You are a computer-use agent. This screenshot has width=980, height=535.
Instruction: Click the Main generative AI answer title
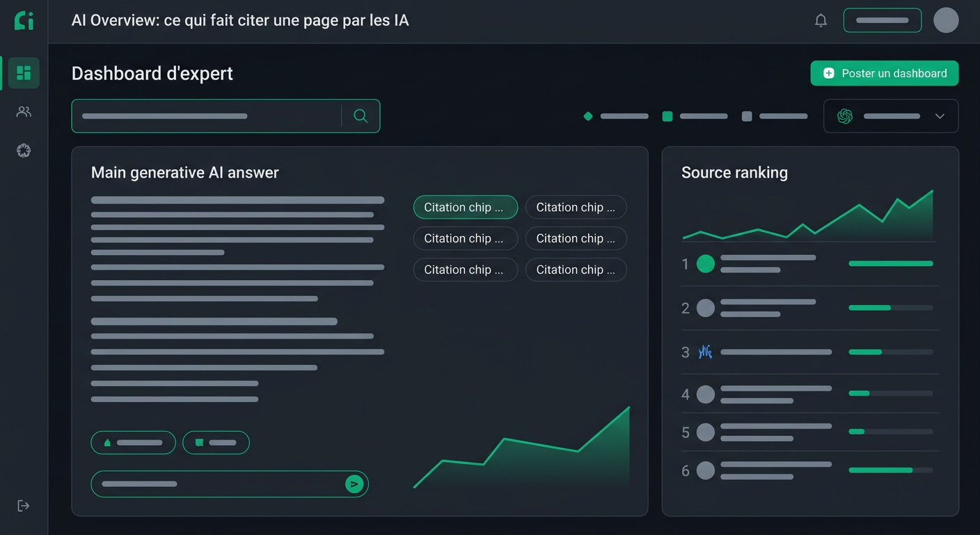(185, 173)
